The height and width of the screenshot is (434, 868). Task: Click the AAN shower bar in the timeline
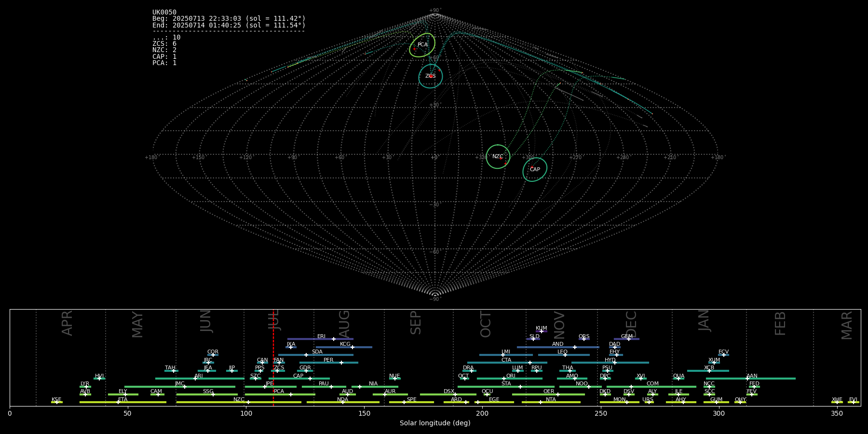(751, 379)
